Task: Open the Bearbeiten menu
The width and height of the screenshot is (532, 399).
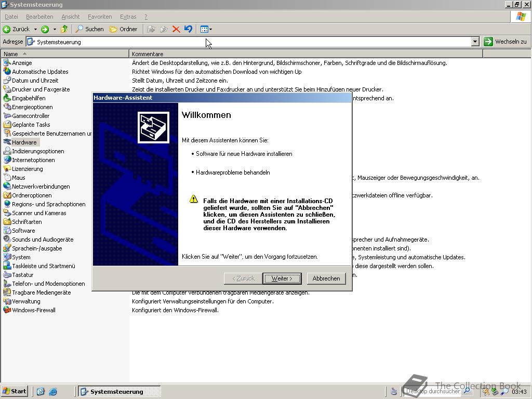Action: coord(39,17)
